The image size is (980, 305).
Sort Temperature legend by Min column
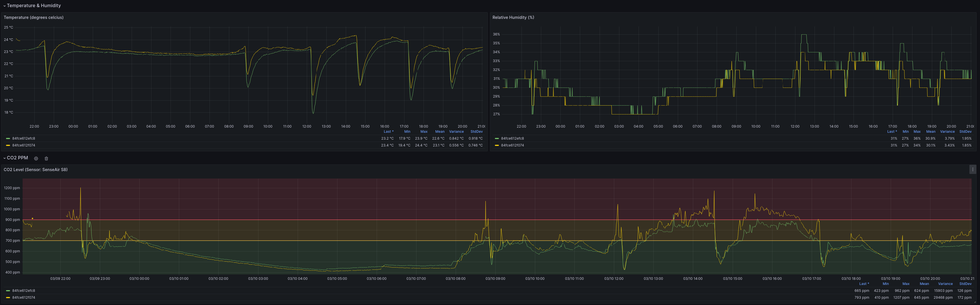tap(407, 132)
